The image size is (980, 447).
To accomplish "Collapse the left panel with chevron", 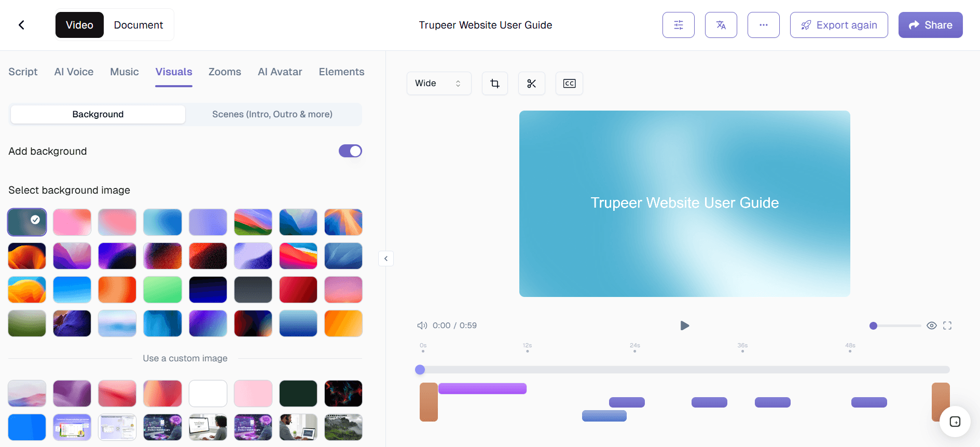I will tap(386, 259).
